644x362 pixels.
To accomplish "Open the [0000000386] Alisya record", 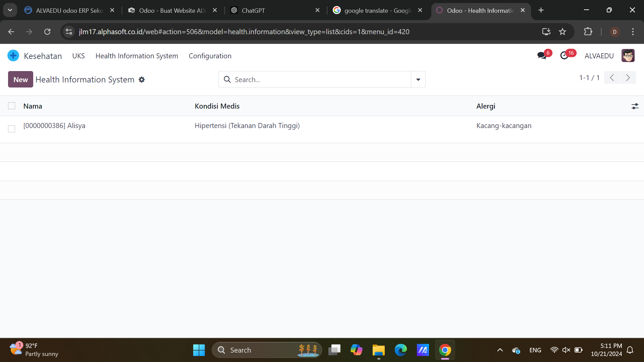I will [54, 126].
